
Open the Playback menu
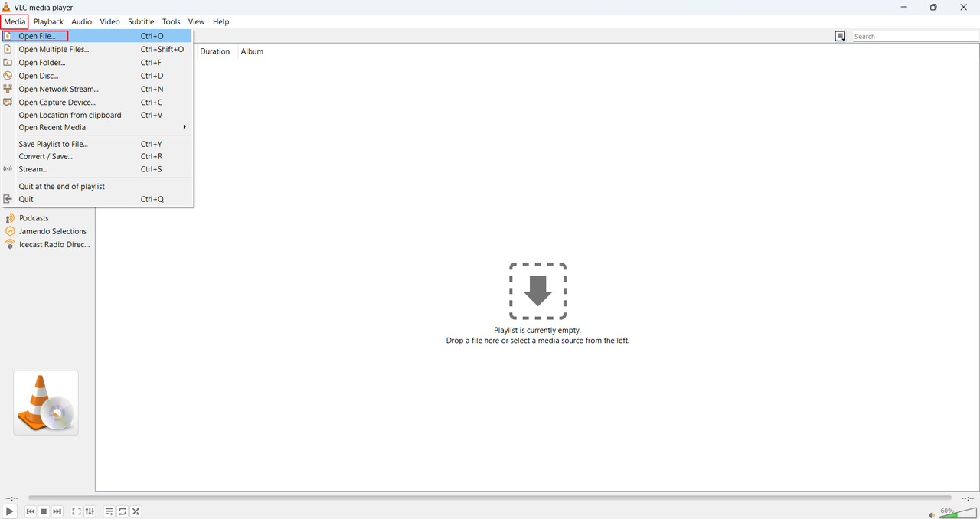[x=48, y=21]
